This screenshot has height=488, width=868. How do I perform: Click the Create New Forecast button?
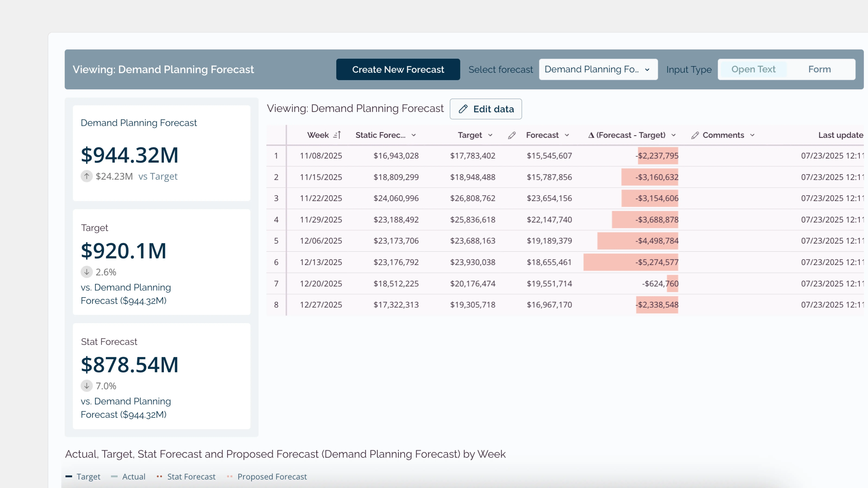tap(398, 69)
